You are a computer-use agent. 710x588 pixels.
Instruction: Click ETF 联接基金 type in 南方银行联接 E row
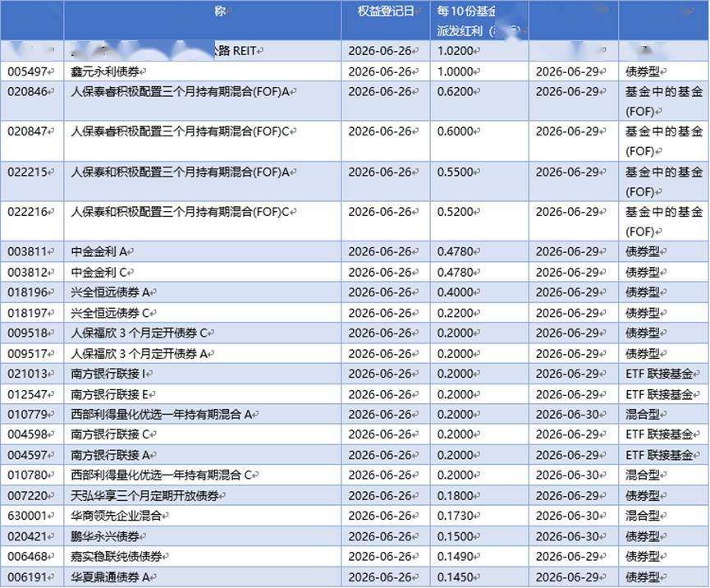coord(659,394)
